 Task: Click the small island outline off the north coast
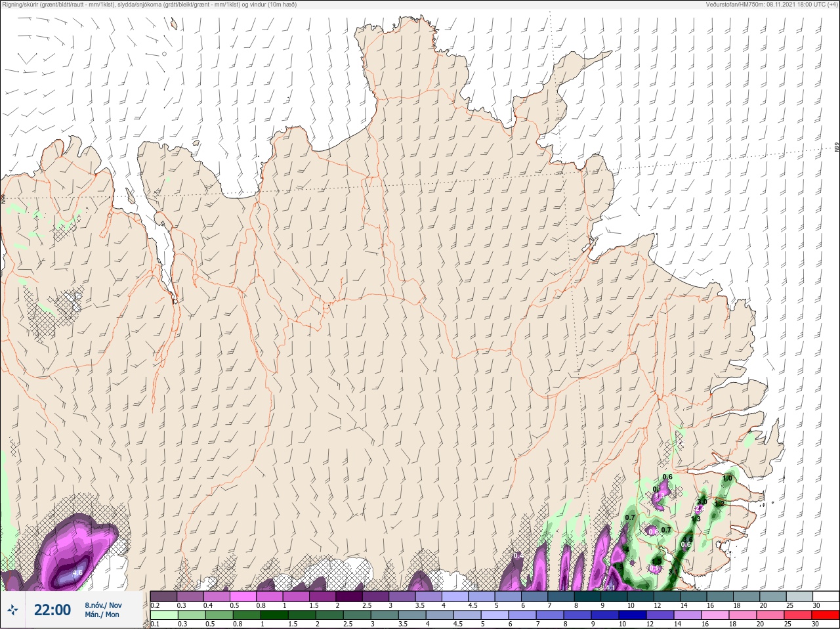tap(174, 24)
